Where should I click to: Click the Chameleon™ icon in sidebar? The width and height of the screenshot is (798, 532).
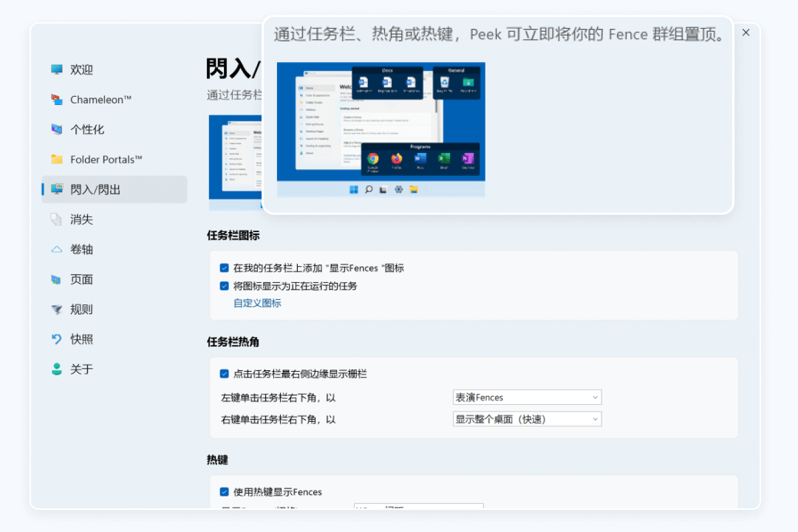click(x=57, y=100)
